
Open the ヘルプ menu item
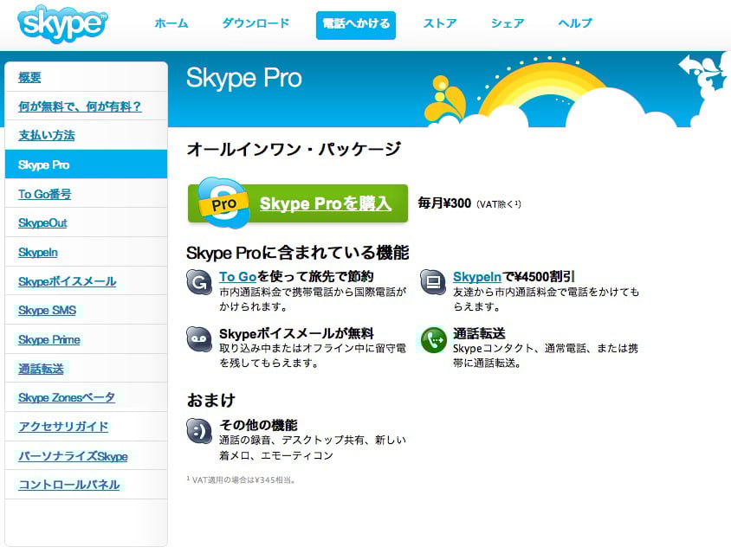tap(573, 25)
